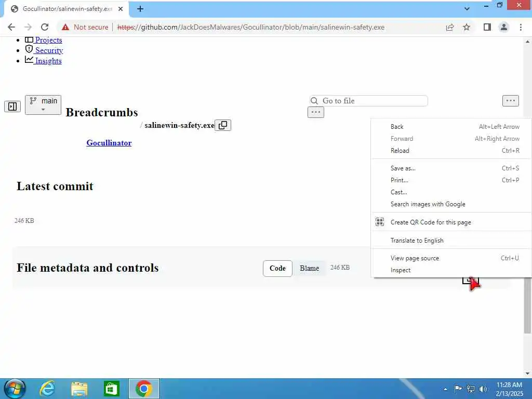The width and height of the screenshot is (532, 399).
Task: Open the volume speaker tray icon
Action: [483, 389]
